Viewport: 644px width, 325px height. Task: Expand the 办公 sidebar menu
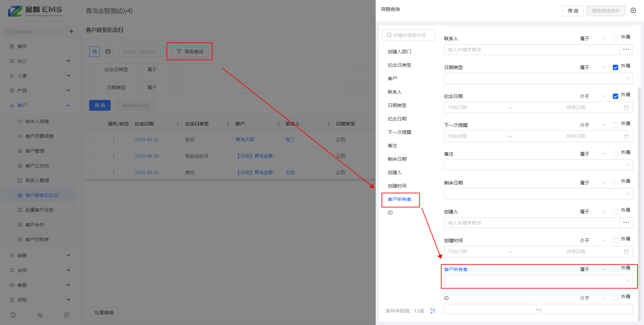(x=40, y=61)
